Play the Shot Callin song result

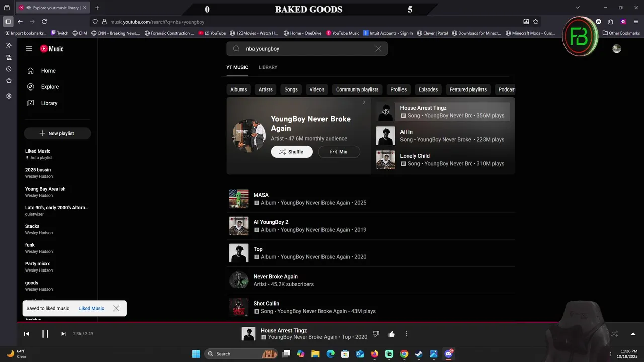point(371,307)
